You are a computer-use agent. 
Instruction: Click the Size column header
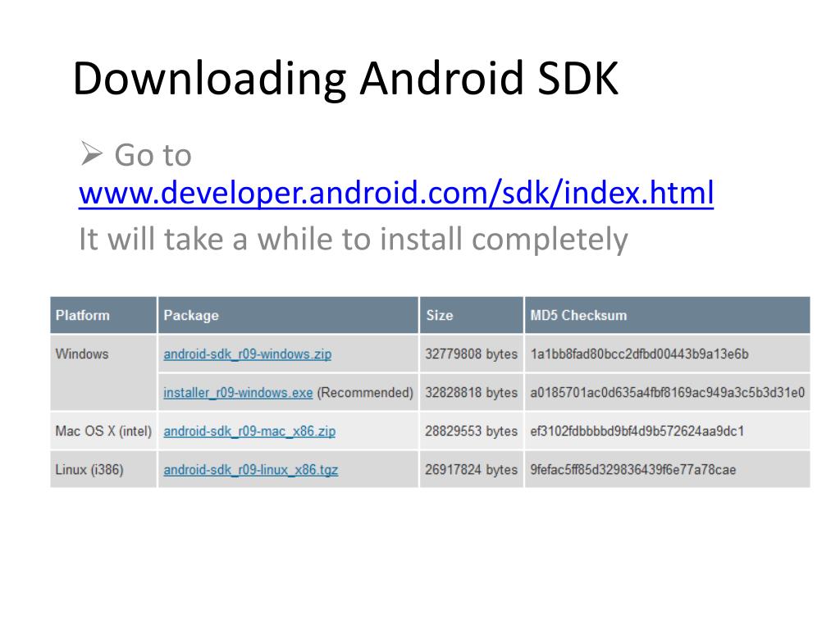(x=472, y=315)
